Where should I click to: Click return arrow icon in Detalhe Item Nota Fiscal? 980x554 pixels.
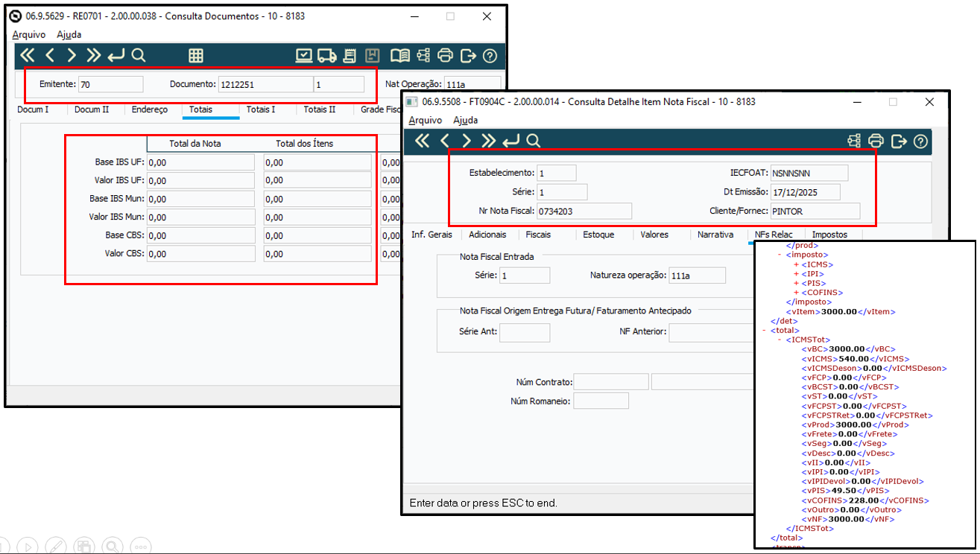pyautogui.click(x=510, y=141)
